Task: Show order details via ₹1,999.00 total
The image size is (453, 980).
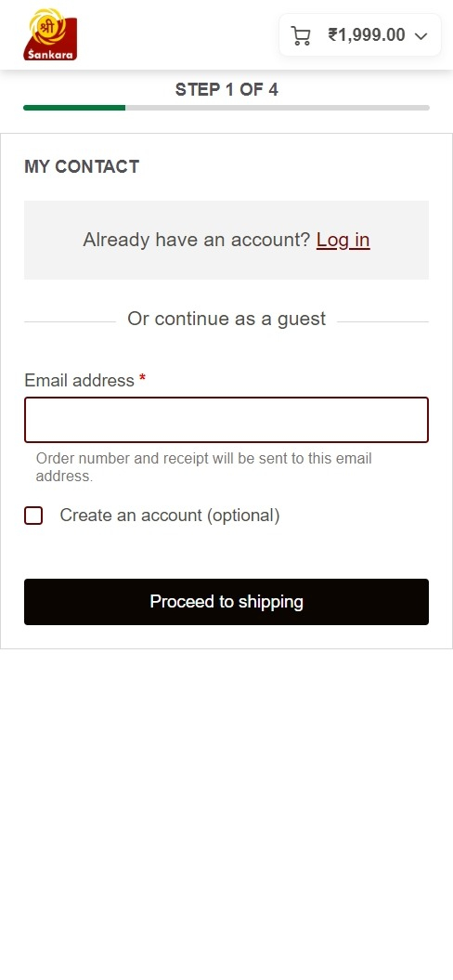Action: tap(367, 35)
